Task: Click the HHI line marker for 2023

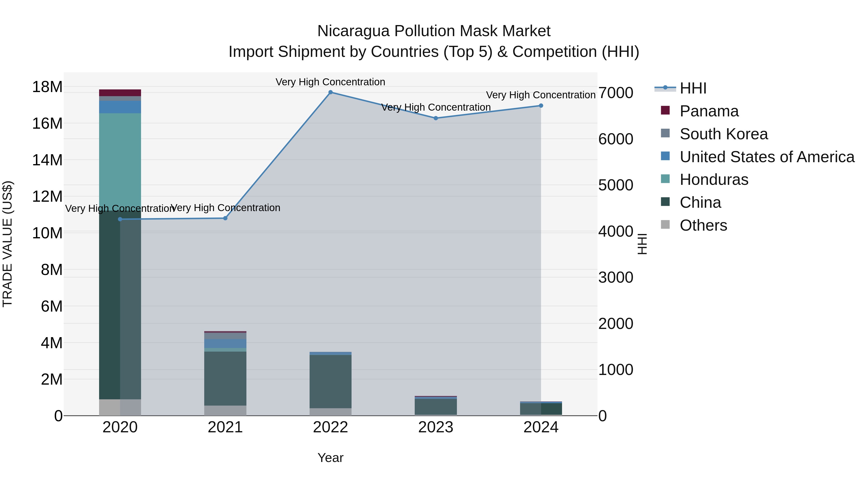Action: click(x=436, y=118)
